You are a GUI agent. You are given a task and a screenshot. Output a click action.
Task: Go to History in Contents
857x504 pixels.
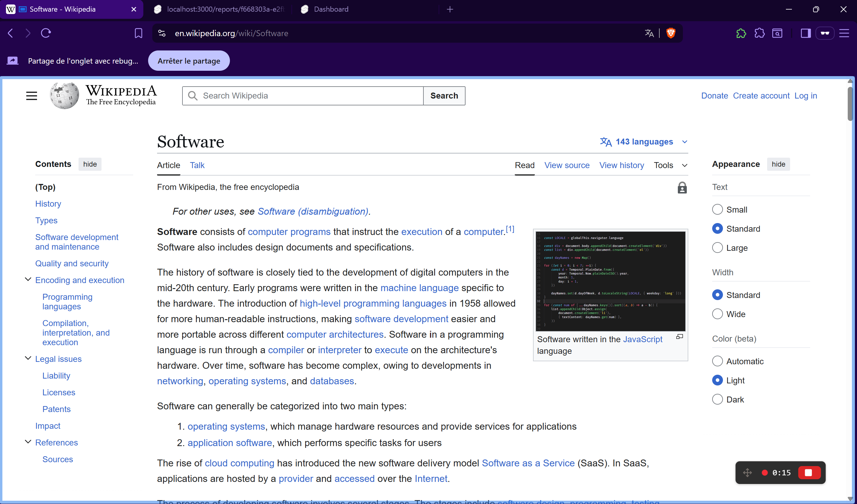[x=48, y=204]
